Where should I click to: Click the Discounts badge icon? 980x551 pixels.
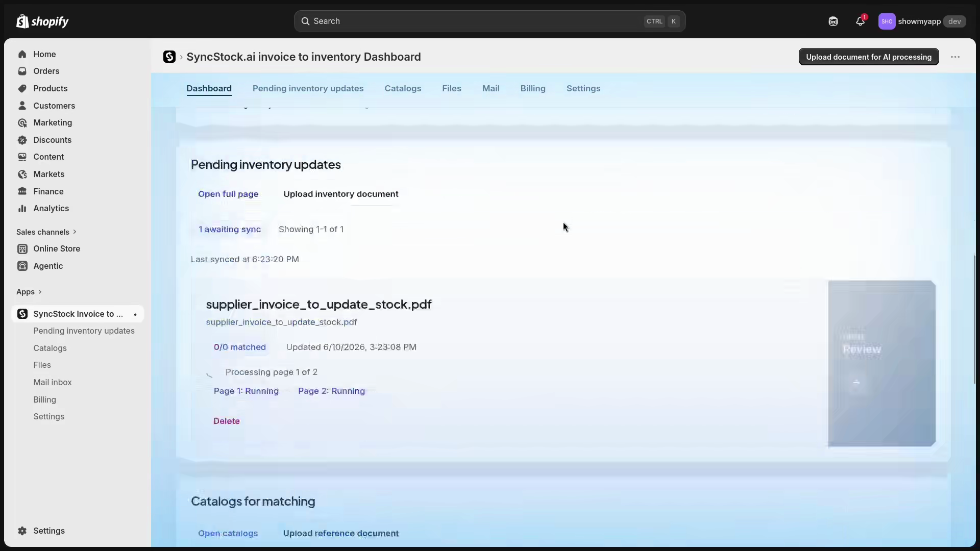pyautogui.click(x=22, y=140)
